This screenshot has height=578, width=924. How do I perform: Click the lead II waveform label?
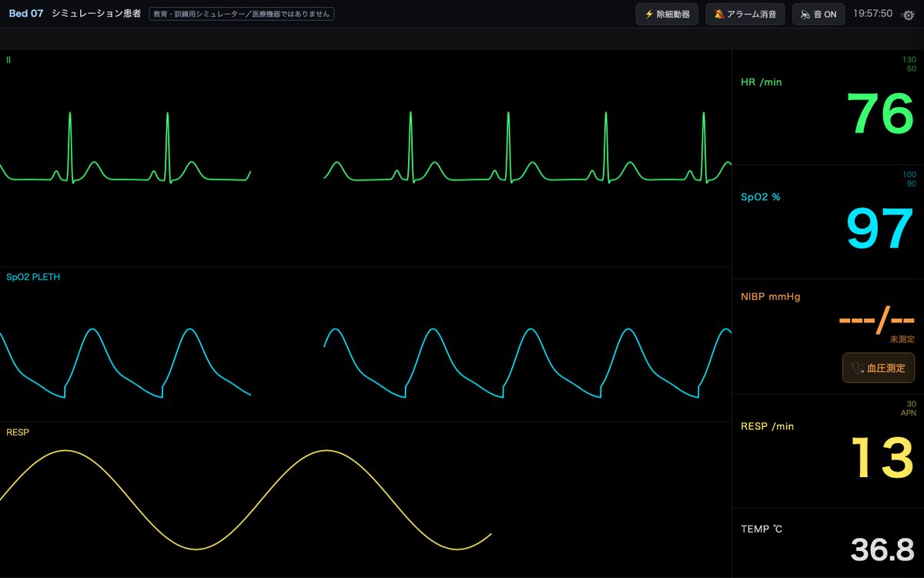point(8,59)
